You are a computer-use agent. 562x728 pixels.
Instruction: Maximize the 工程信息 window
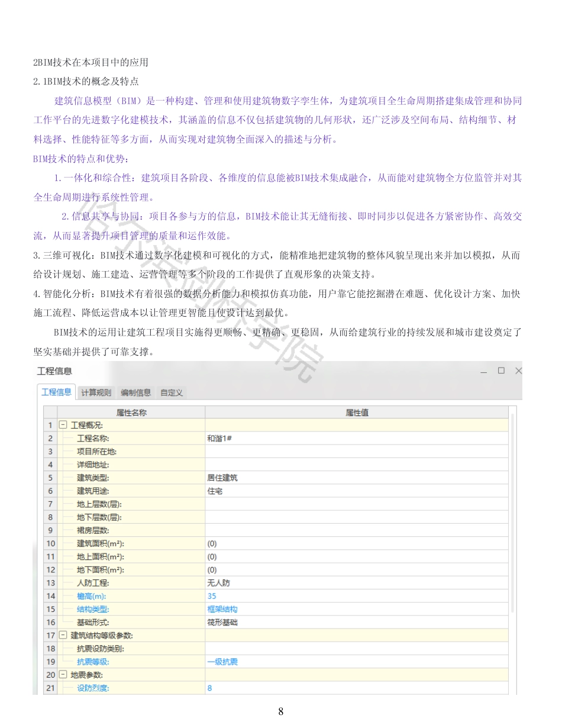click(500, 371)
